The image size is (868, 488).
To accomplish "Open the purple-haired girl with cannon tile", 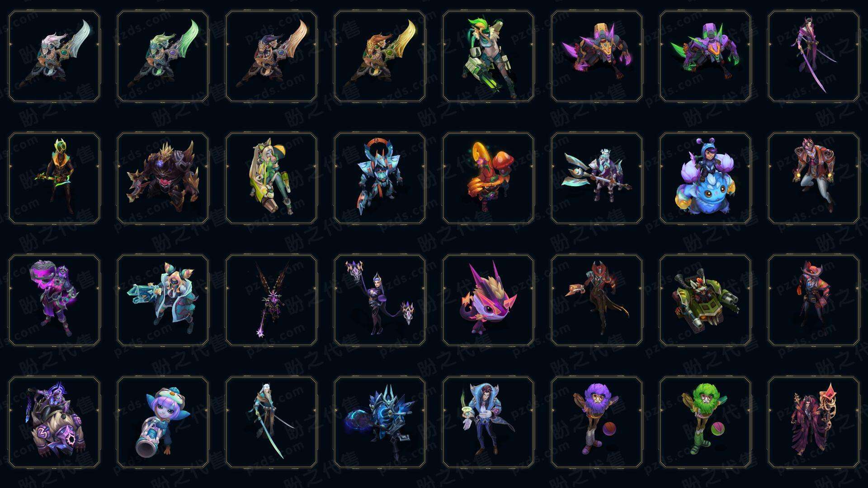I will [x=163, y=422].
